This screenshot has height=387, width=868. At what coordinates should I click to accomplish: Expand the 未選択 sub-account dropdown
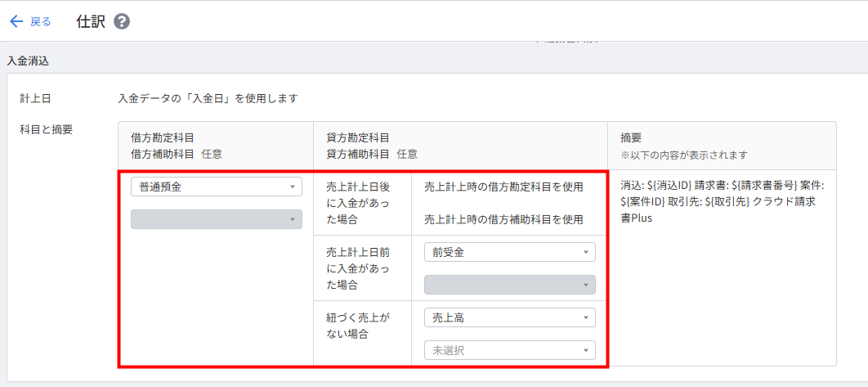510,350
